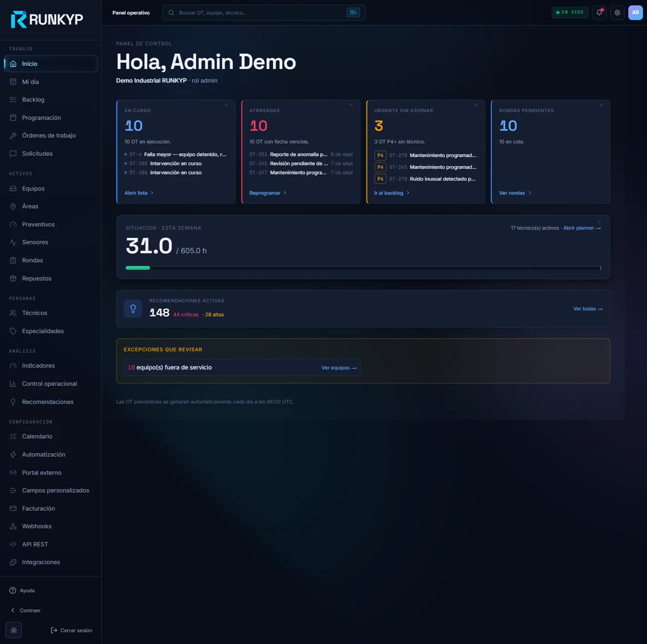
Task: Click the Integraciones puzzle icon
Action: tap(13, 562)
